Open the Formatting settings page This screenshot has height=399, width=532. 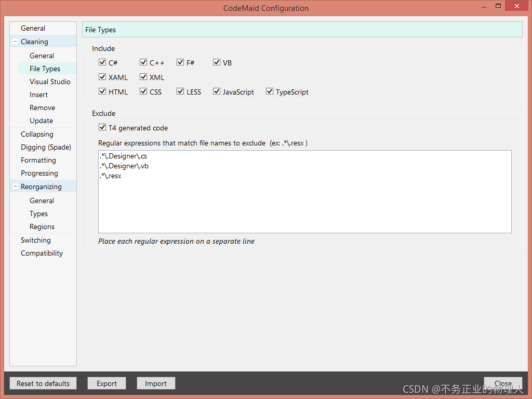38,160
